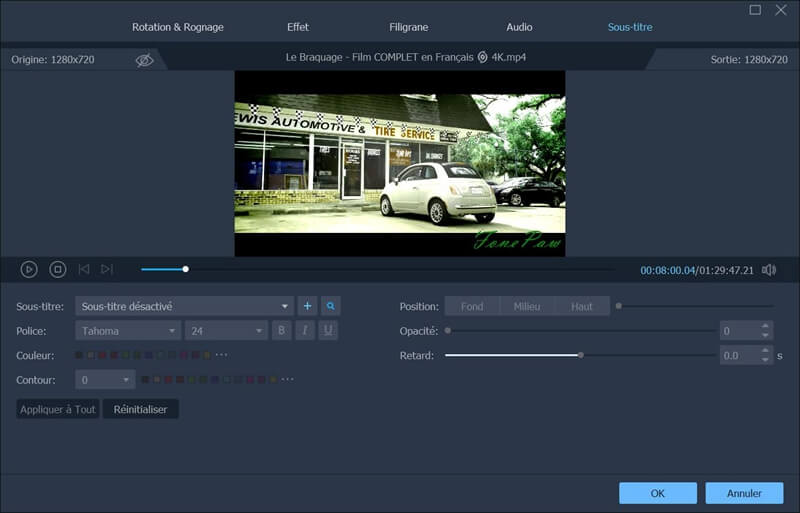Click the Position slider handle

tap(619, 306)
